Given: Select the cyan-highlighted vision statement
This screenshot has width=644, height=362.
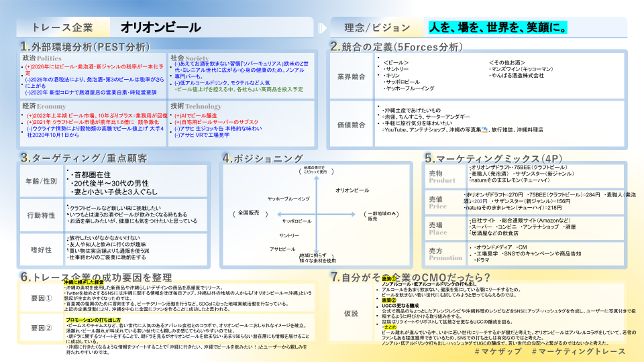Looking at the screenshot, I should click(498, 27).
